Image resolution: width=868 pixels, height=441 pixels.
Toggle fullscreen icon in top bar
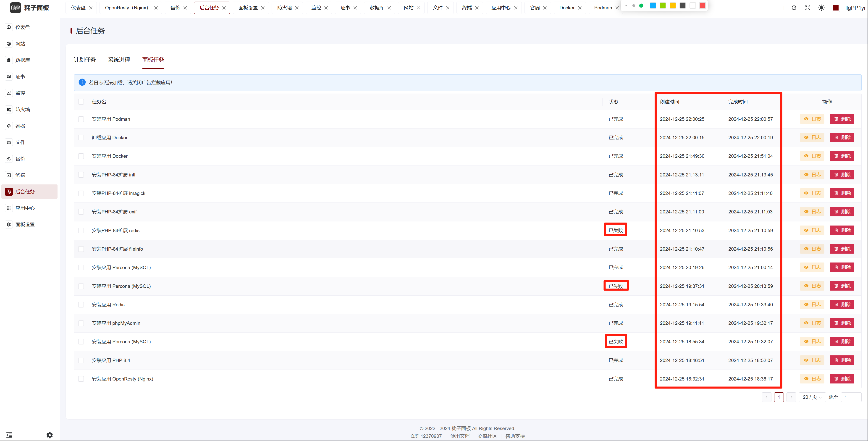tap(808, 8)
